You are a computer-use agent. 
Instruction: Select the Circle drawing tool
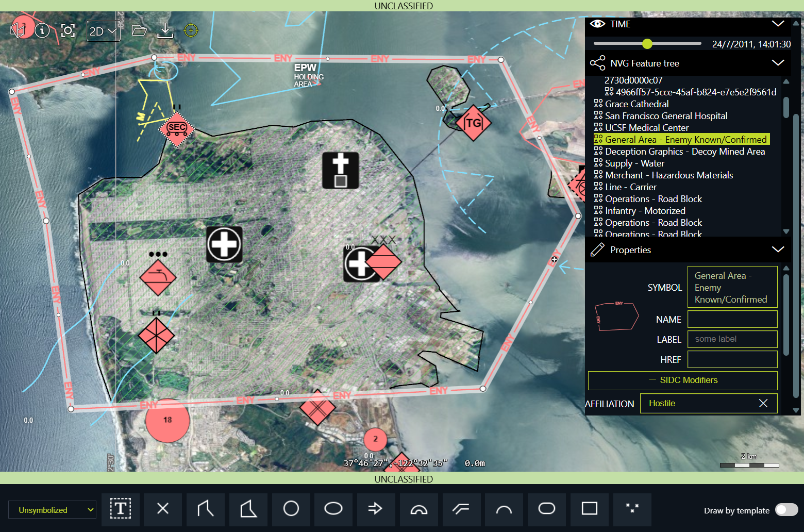291,509
